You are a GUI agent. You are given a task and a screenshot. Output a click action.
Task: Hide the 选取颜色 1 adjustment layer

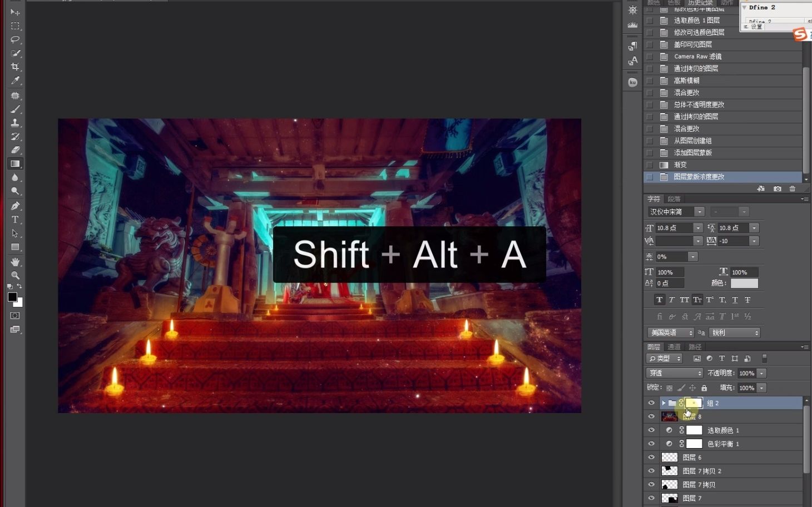pos(651,430)
